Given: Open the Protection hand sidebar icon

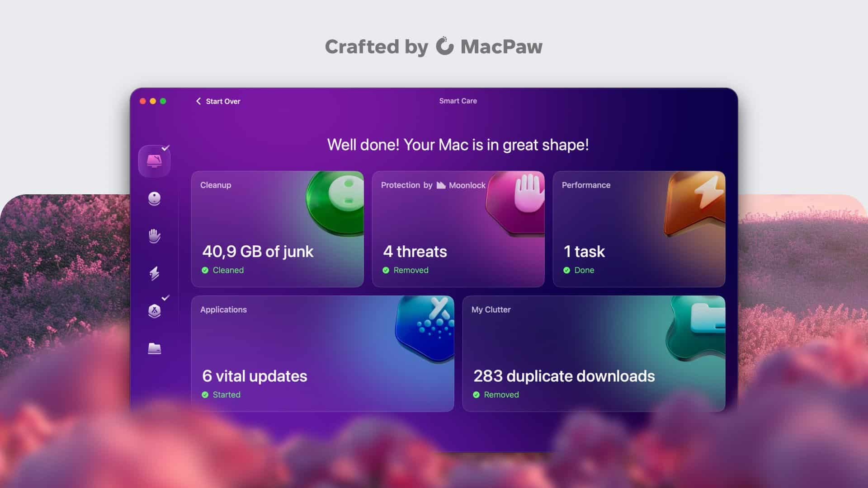Looking at the screenshot, I should tap(154, 236).
